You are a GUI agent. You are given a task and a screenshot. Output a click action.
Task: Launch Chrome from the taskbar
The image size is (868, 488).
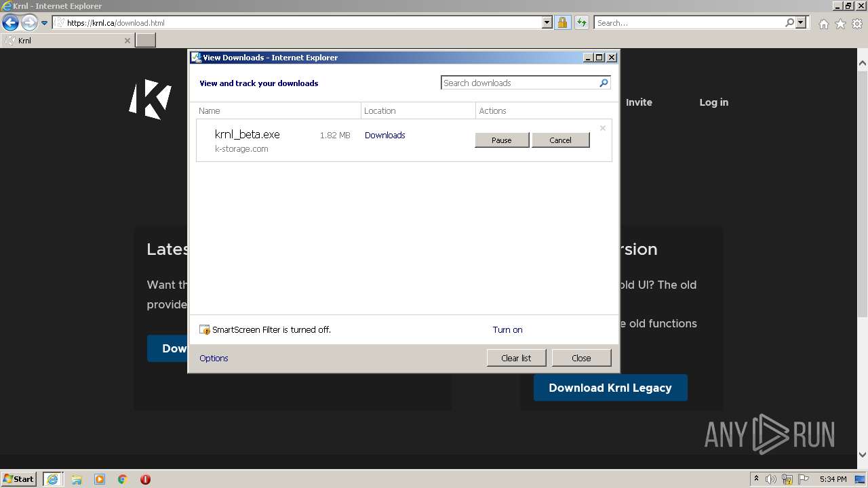coord(123,479)
